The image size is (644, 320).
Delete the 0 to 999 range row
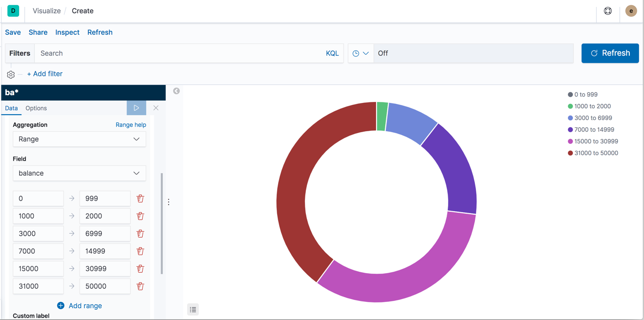(140, 198)
